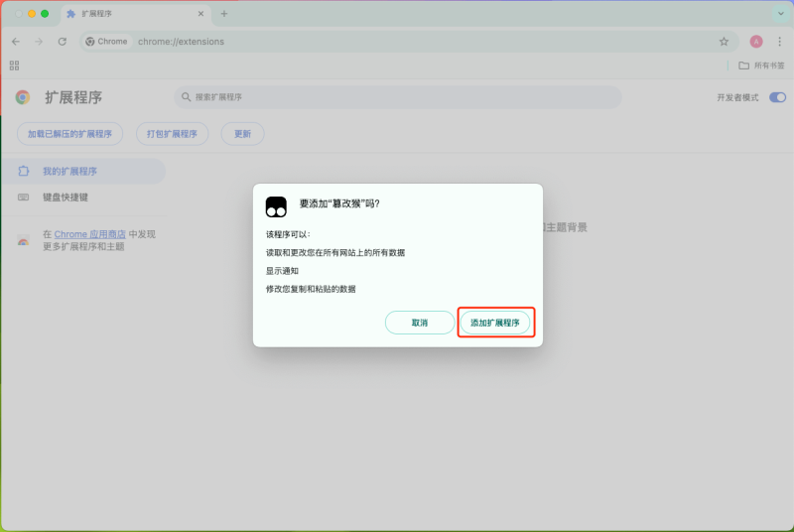794x532 pixels.
Task: Close the 扩展程序 tab
Action: click(x=200, y=14)
